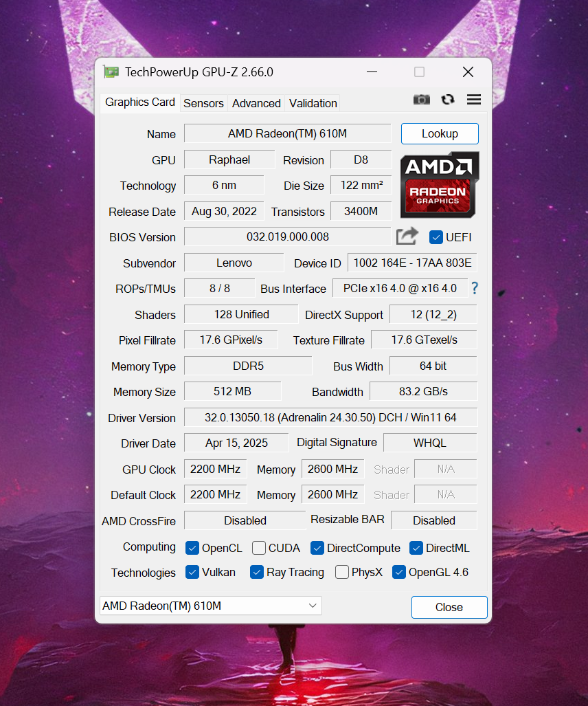
Task: Toggle the OpenGL 4.6 checkbox
Action: [399, 572]
